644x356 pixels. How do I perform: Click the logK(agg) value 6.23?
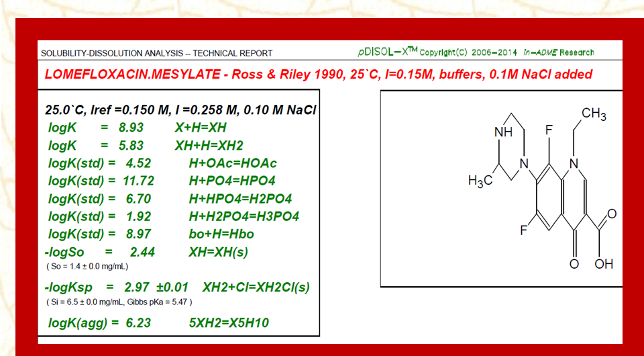coord(138,323)
